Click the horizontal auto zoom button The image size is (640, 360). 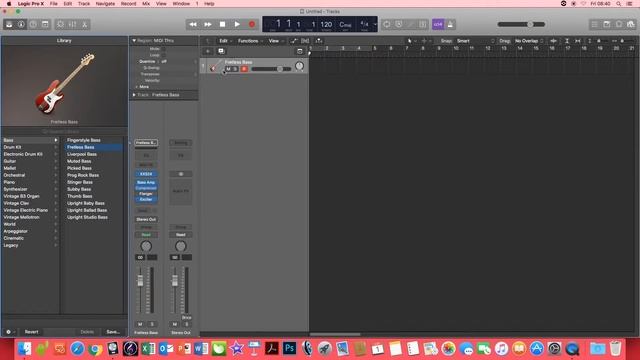pos(578,41)
